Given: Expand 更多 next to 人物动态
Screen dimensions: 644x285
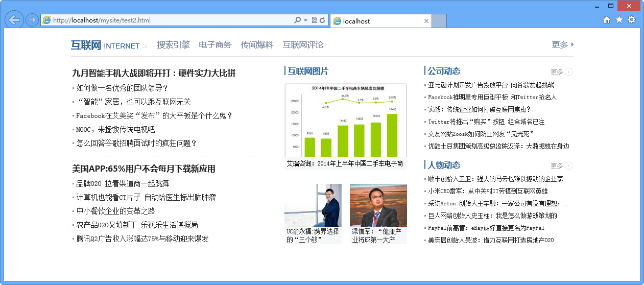Looking at the screenshot, I should (x=561, y=166).
